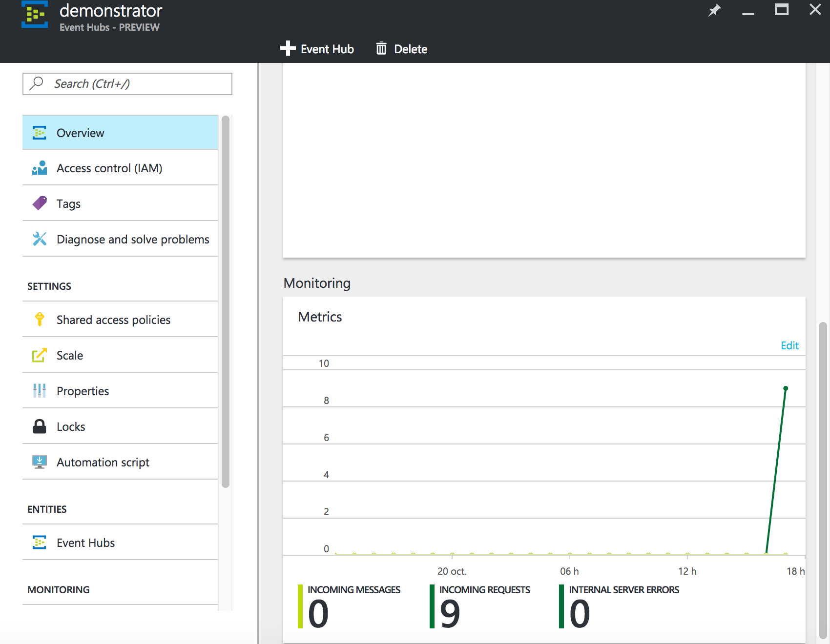Click the padlock Locks icon
Viewport: 830px width, 644px height.
40,426
